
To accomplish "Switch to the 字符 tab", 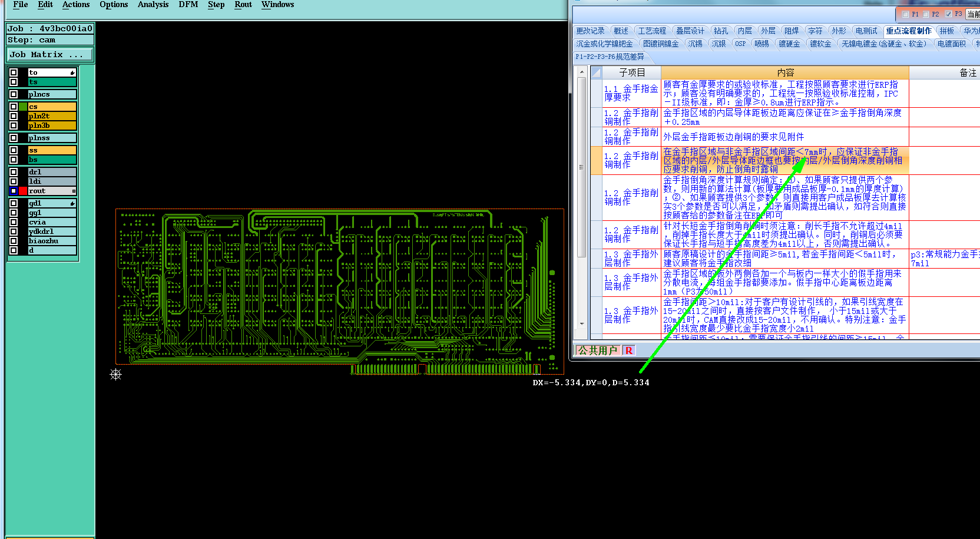I will pyautogui.click(x=815, y=31).
